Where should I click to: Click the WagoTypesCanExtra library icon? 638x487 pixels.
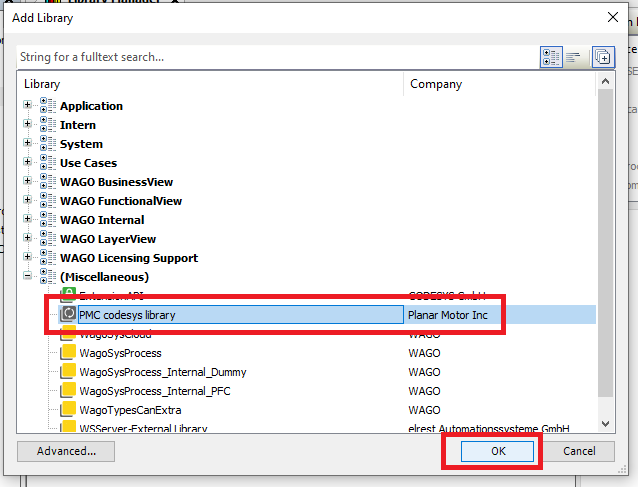coord(68,410)
